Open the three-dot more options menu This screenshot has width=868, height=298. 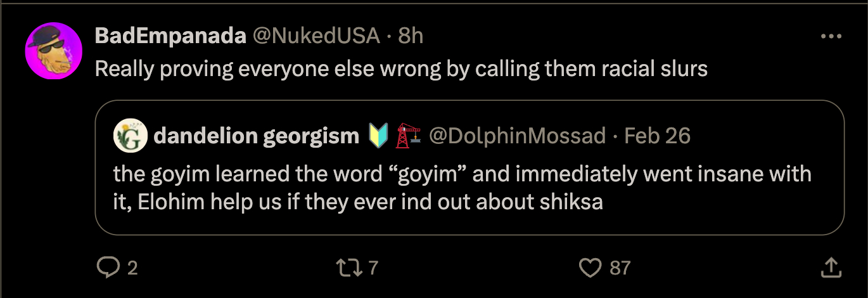(x=831, y=37)
